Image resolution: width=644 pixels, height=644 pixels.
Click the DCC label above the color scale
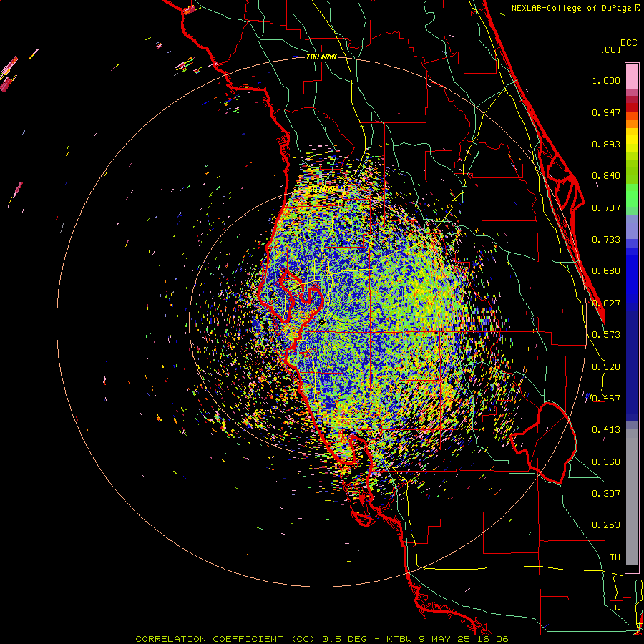[x=628, y=43]
